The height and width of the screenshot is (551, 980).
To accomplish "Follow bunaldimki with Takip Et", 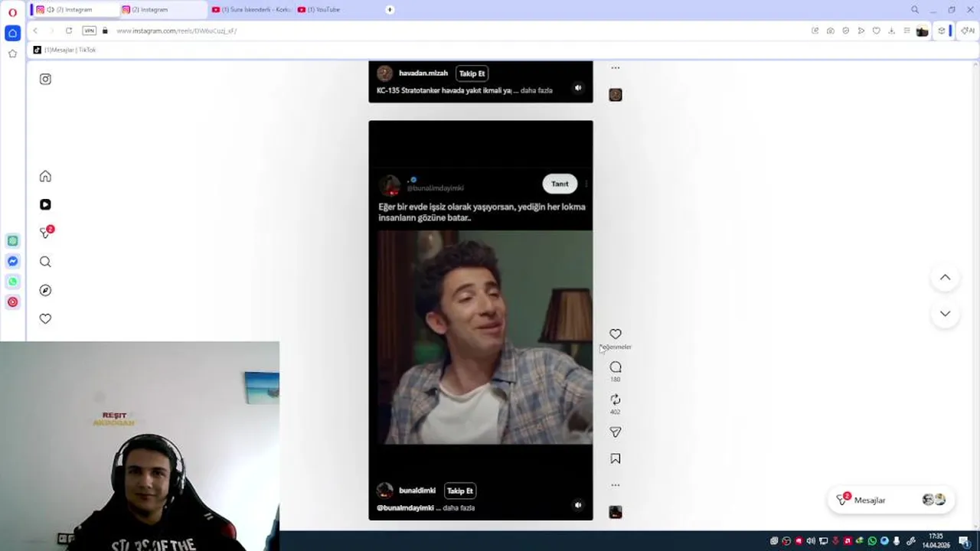I will [460, 491].
